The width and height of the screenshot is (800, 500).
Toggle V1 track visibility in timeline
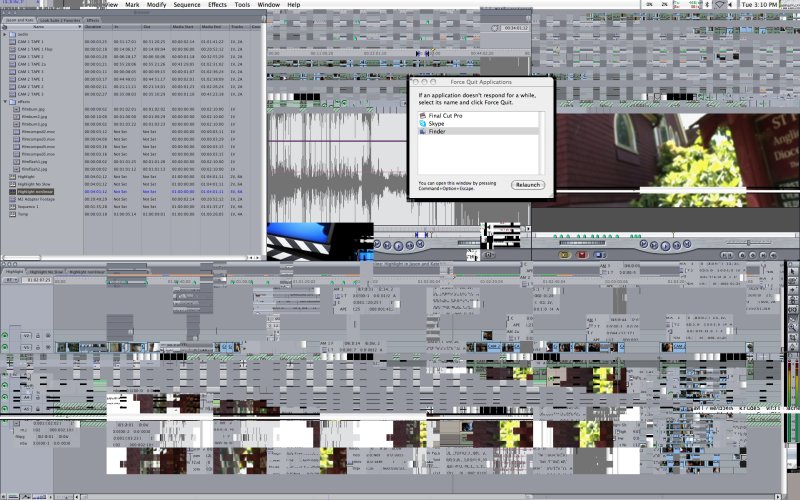click(x=5, y=347)
